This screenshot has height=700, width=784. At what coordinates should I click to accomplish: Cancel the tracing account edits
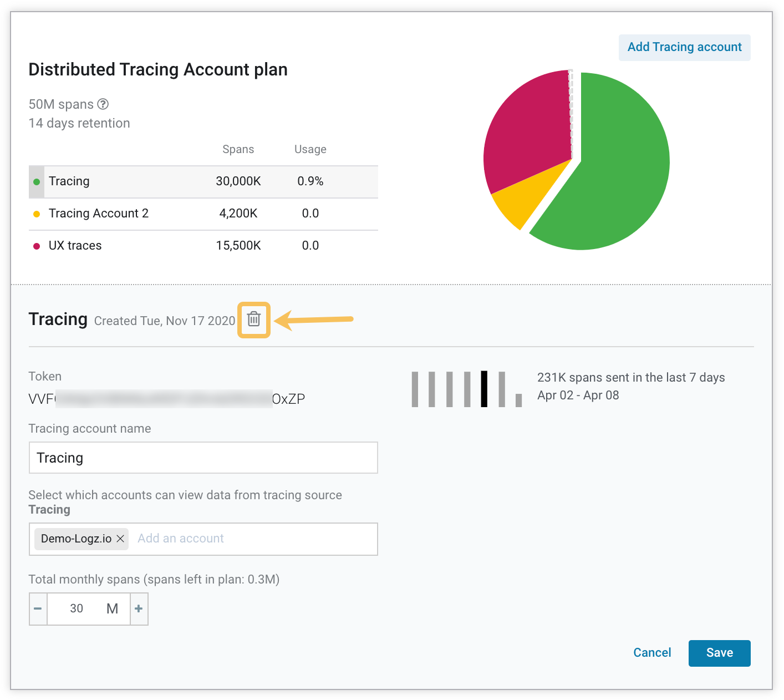651,653
